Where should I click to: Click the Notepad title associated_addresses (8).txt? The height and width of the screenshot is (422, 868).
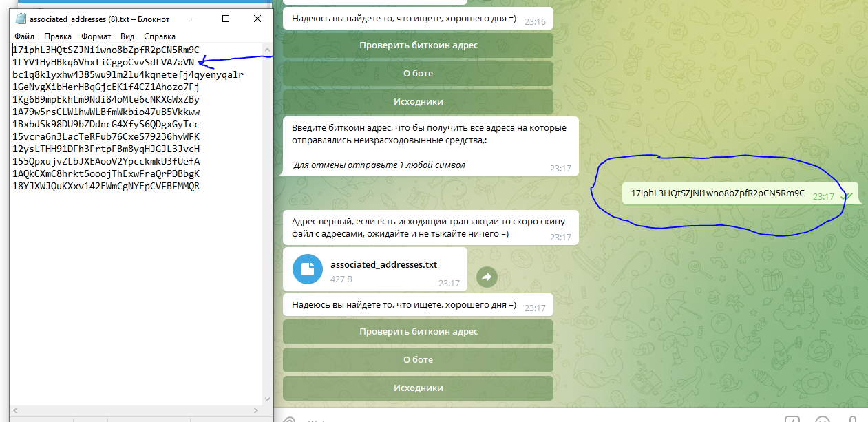pos(99,19)
